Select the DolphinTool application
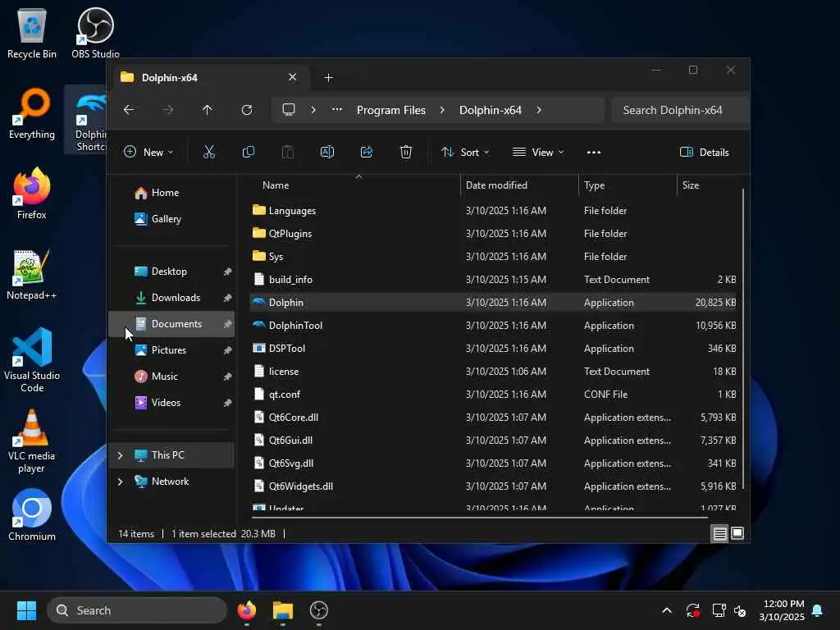This screenshot has height=630, width=840. pos(493,326)
